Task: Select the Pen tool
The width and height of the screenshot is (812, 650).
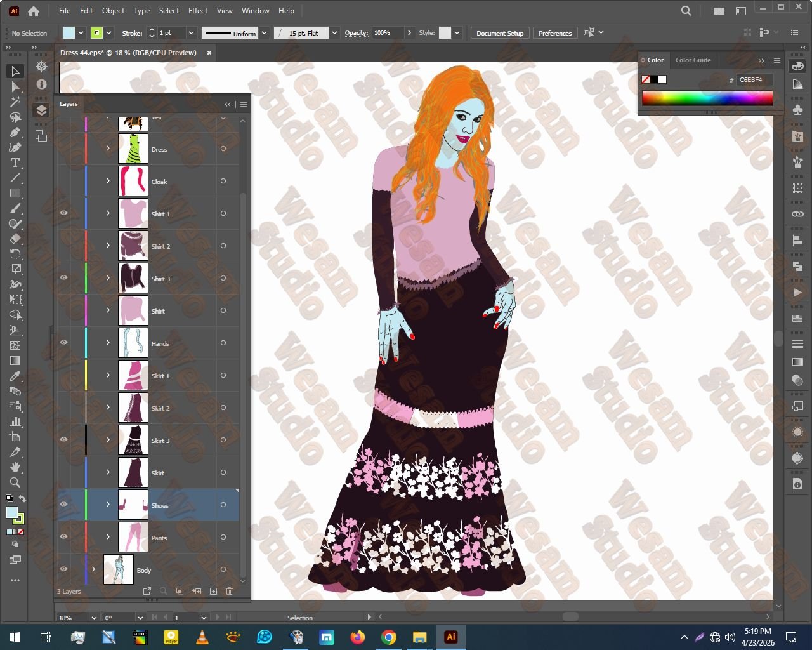Action: tap(15, 132)
